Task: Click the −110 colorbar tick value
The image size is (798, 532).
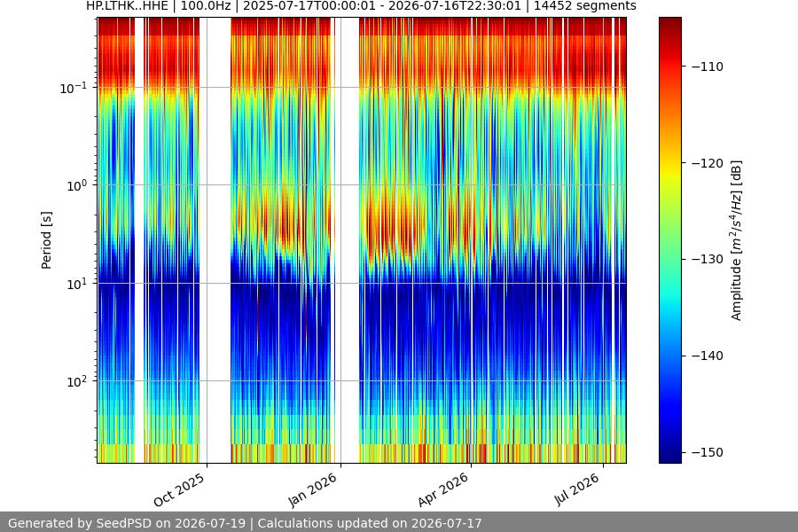Action: pos(708,66)
